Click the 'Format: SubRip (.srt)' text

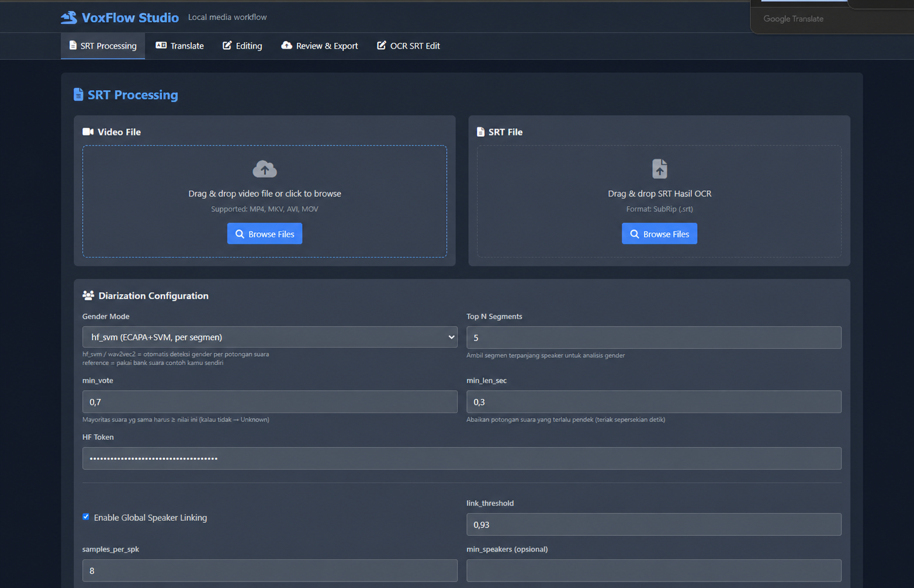pos(659,209)
